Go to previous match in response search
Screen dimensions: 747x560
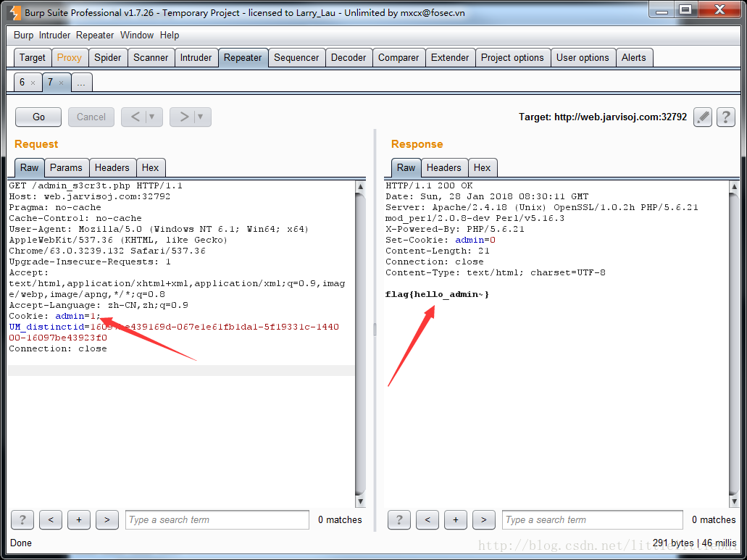[427, 519]
